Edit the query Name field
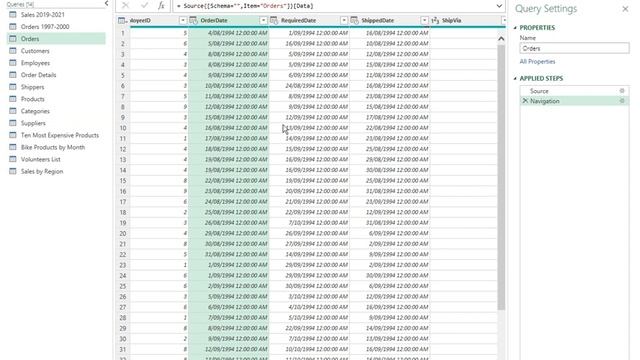 [574, 48]
